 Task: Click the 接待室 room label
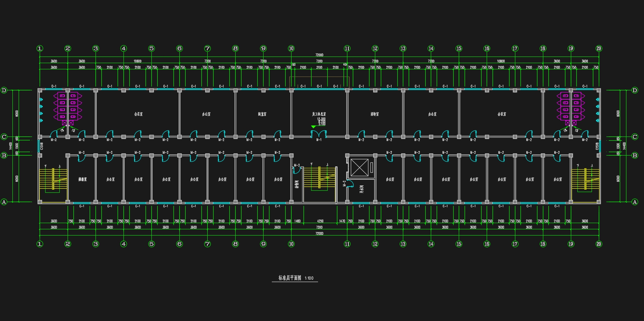375,114
